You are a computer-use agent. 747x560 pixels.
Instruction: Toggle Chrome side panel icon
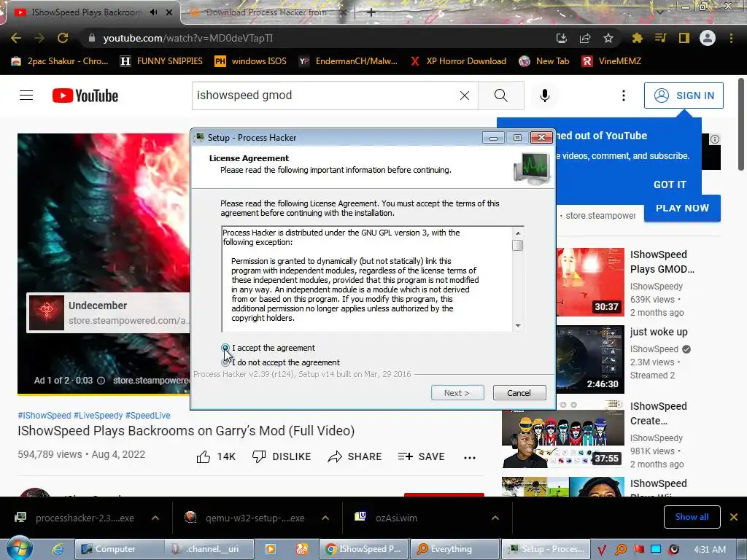(x=684, y=38)
